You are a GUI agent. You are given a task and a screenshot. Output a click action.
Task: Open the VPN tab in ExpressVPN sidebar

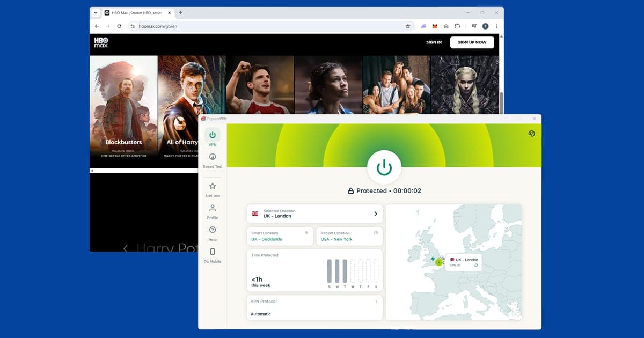tap(212, 138)
